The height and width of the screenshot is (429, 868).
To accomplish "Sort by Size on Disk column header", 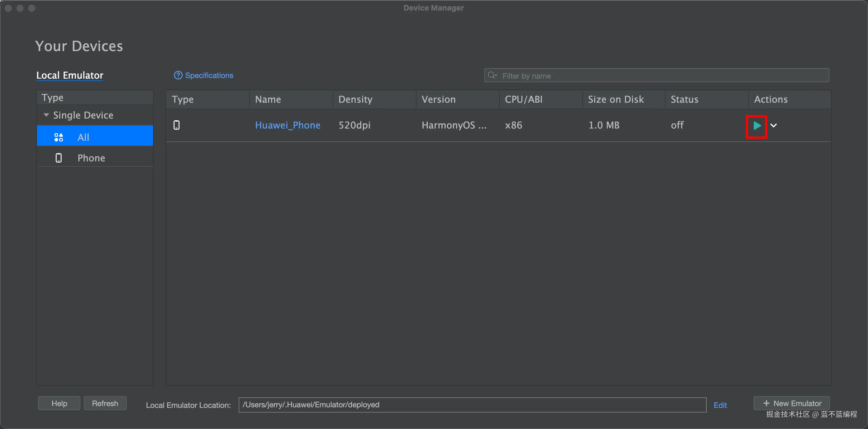I will coord(616,99).
